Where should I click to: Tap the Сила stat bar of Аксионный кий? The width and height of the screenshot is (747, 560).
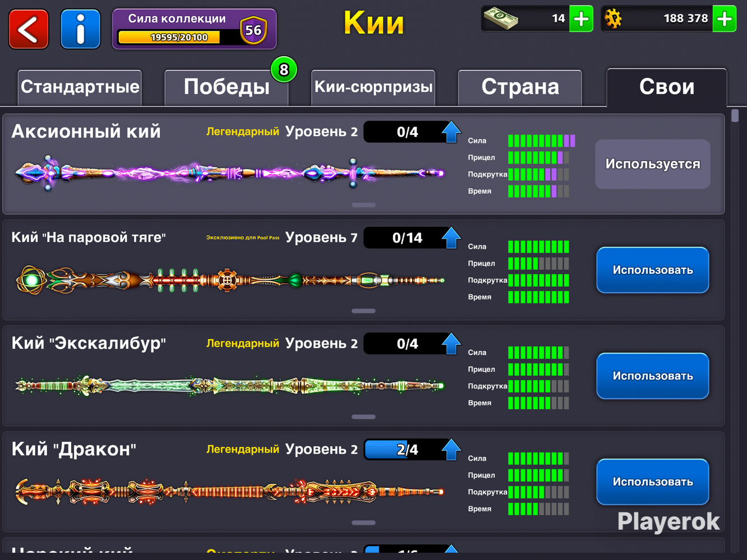pyautogui.click(x=541, y=141)
